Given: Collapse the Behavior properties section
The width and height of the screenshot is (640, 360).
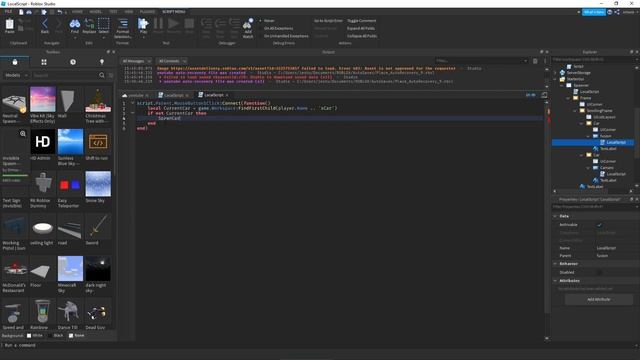Looking at the screenshot, I should pos(555,264).
